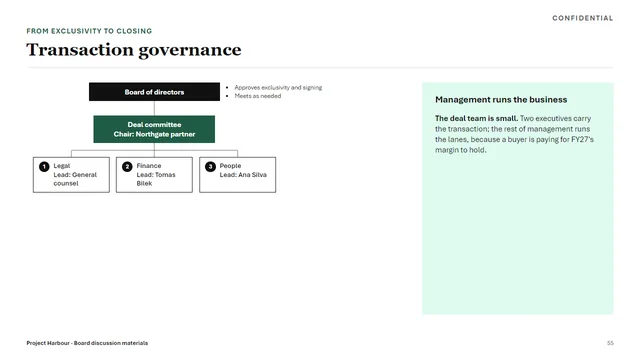Click 'Chair: Northgate partner' text
Image resolution: width=640 pixels, height=360 pixels.
click(x=154, y=134)
